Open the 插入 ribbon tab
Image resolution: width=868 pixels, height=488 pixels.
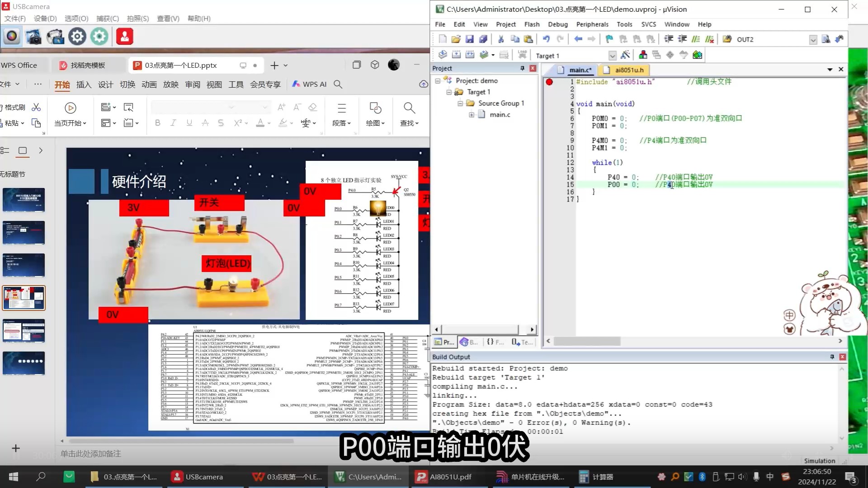84,84
